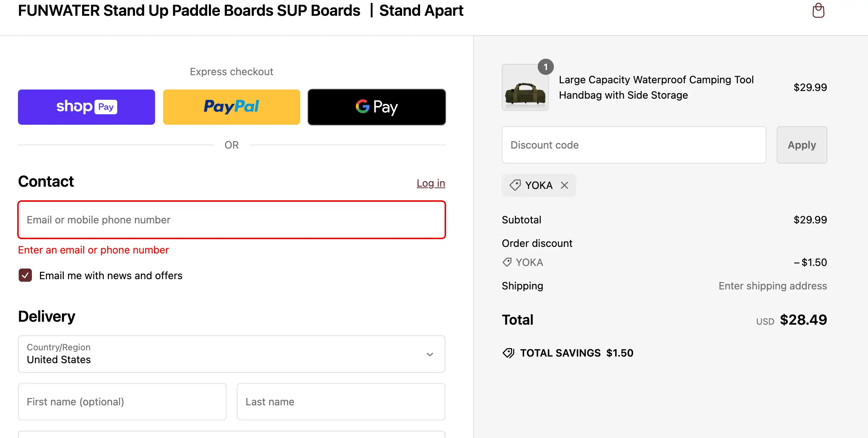Focus the Discount code field
Image resolution: width=868 pixels, height=438 pixels.
(633, 145)
